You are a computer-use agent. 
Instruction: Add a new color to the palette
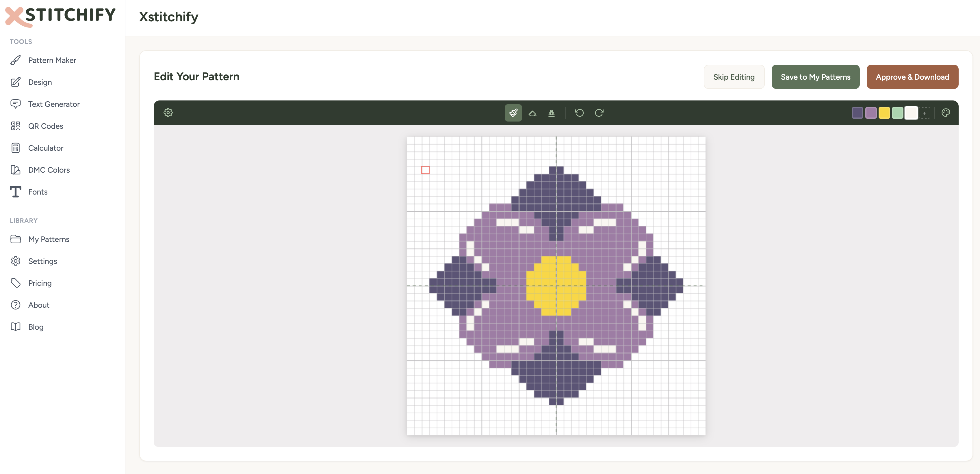925,113
